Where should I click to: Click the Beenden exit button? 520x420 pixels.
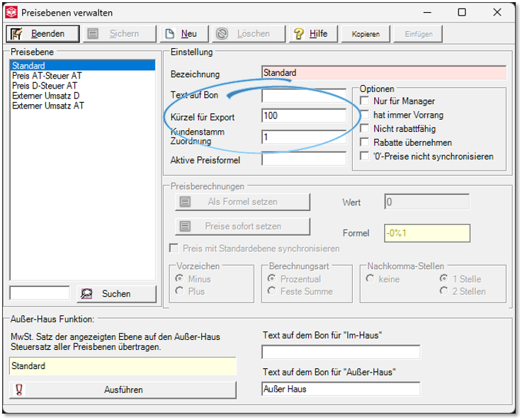coord(40,33)
